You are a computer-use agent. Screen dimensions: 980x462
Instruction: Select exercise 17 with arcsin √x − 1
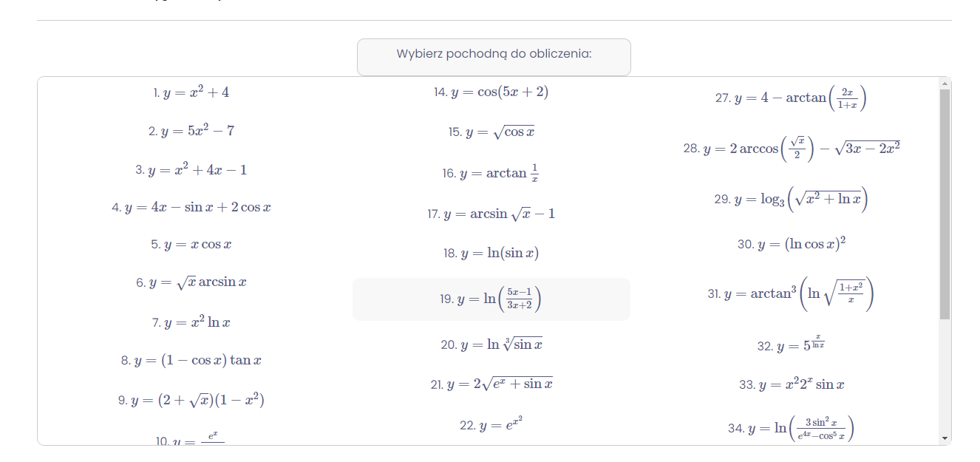pos(491,214)
